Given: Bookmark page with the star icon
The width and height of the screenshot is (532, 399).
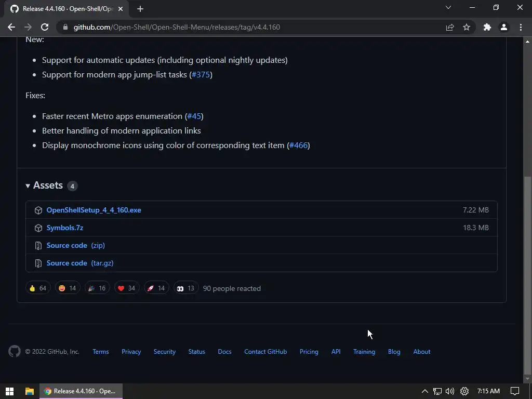Looking at the screenshot, I should click(x=467, y=27).
